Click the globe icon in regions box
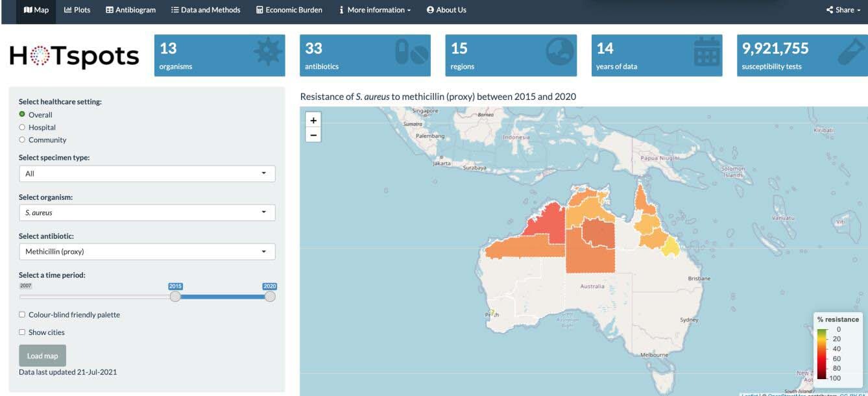 pos(559,53)
